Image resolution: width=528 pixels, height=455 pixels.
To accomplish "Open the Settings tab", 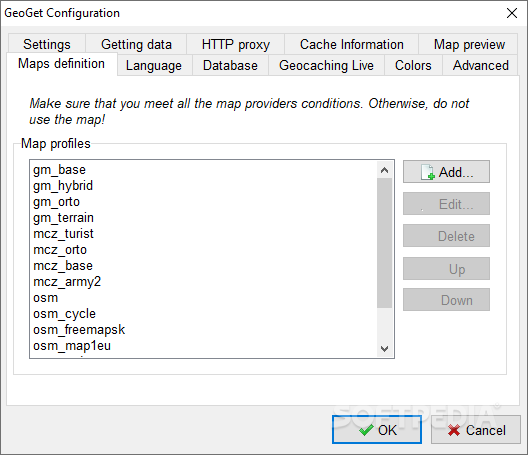I will [x=47, y=44].
